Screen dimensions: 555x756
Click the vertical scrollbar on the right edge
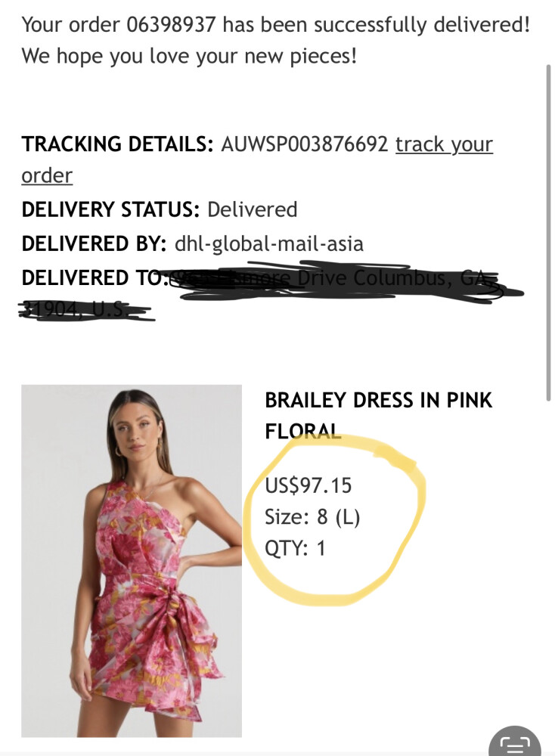(x=548, y=227)
